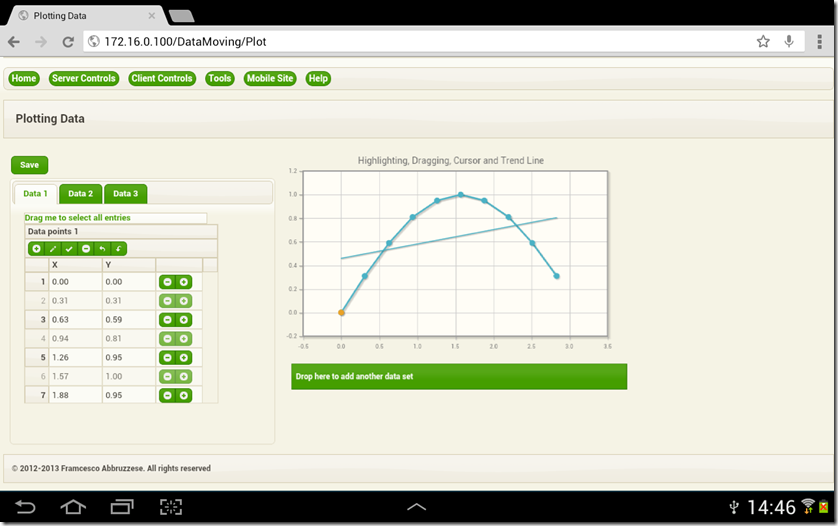Insert after row 3 (0.63) using its plus icon
This screenshot has height=526, width=838.
(184, 320)
